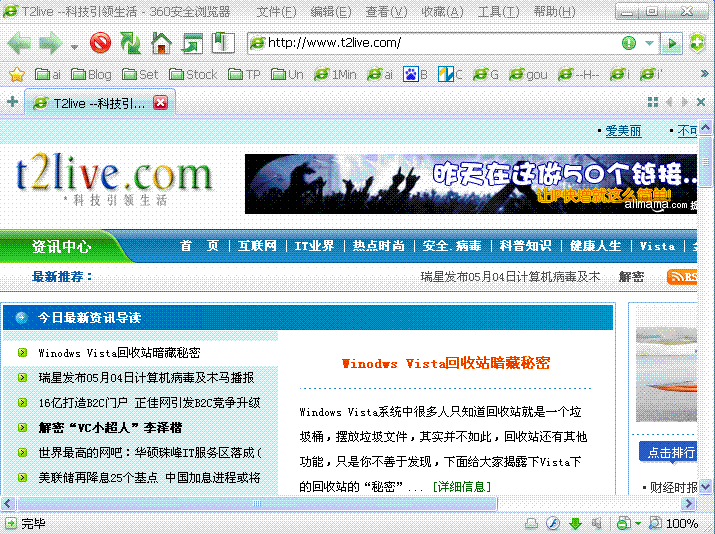Image resolution: width=715 pixels, height=534 pixels.
Task: Open the 编辑(E) menu
Action: (331, 12)
